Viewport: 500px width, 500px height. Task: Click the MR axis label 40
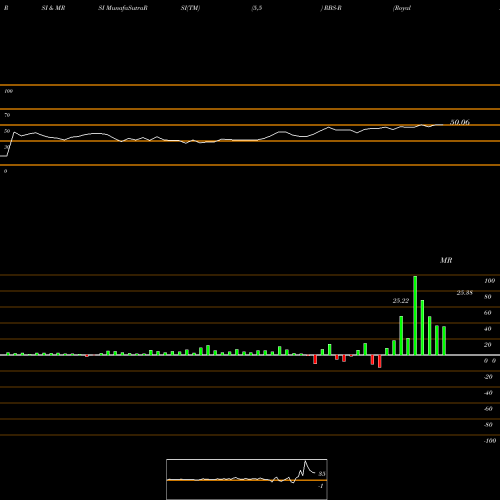488,329
